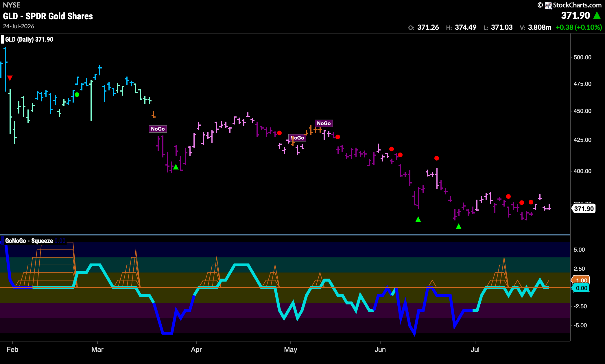
Task: Click the red dot marker near 428 in mid May
Action: pos(338,137)
